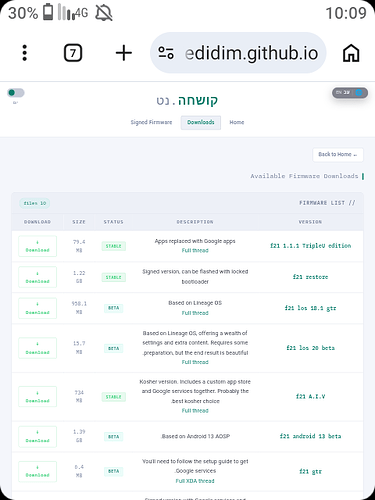The image size is (375, 500).
Task: Tap the 4G signal indicator
Action: point(73,12)
